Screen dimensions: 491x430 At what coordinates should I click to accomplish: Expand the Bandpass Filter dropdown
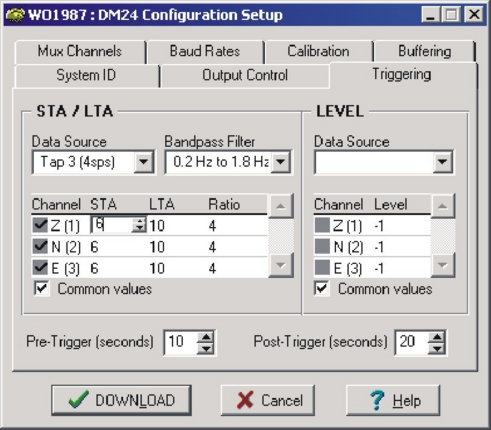tap(281, 162)
